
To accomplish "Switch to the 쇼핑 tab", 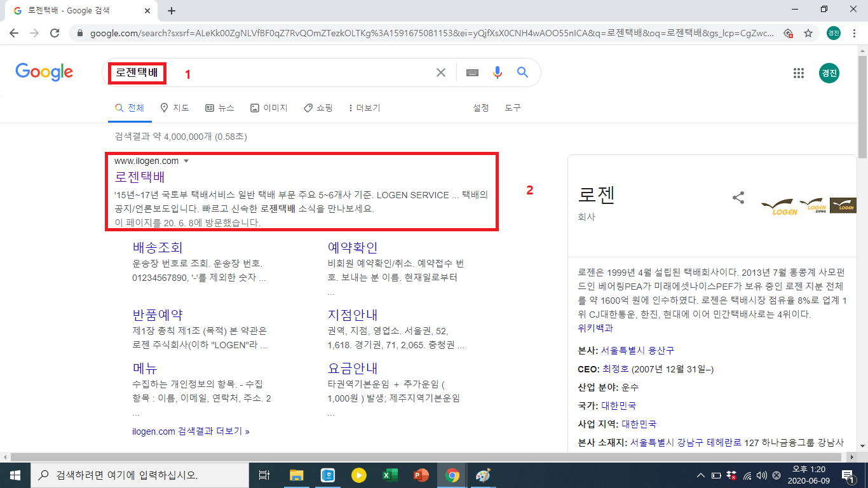I will point(318,108).
